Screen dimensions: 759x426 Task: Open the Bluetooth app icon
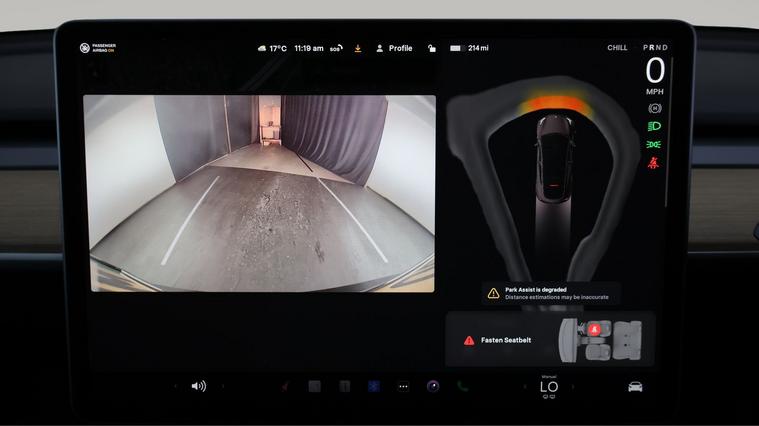[374, 386]
